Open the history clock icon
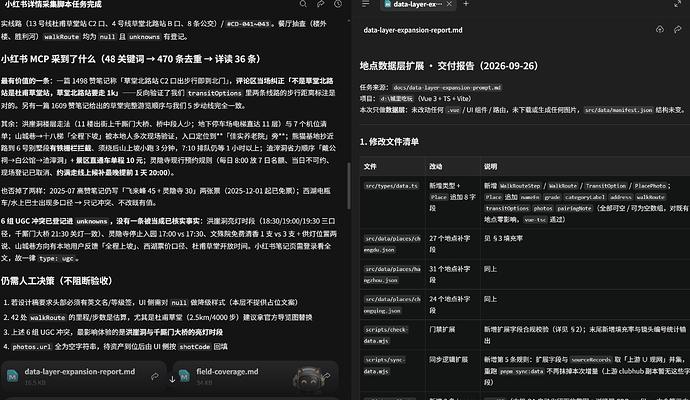Screen dimensions: 690x400 (x=338, y=4)
